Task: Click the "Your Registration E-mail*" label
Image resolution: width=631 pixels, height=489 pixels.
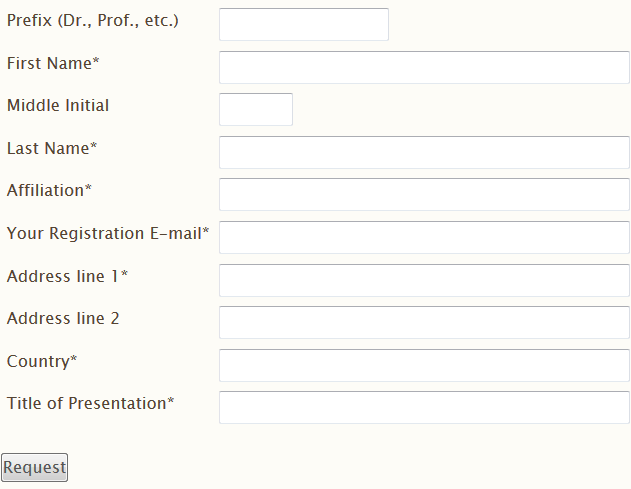Action: click(x=108, y=233)
